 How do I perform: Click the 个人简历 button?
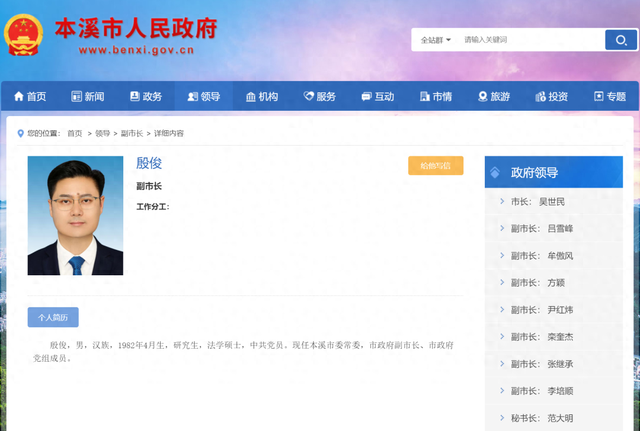click(x=53, y=317)
